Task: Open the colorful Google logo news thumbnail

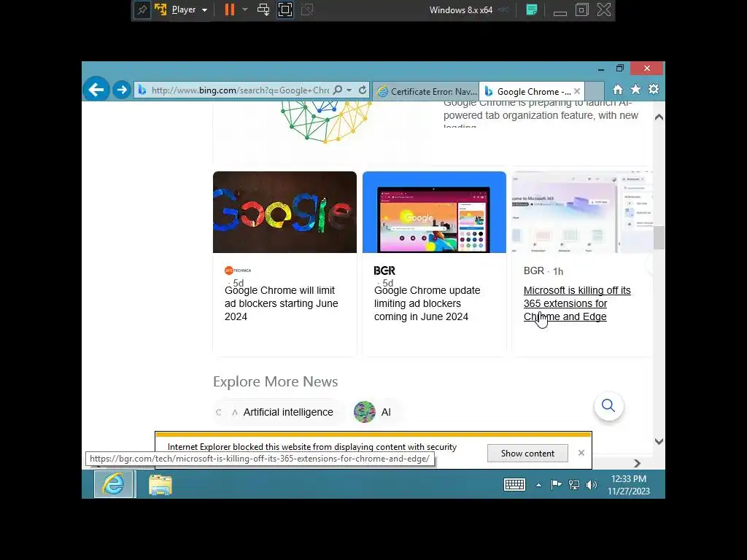Action: click(285, 212)
